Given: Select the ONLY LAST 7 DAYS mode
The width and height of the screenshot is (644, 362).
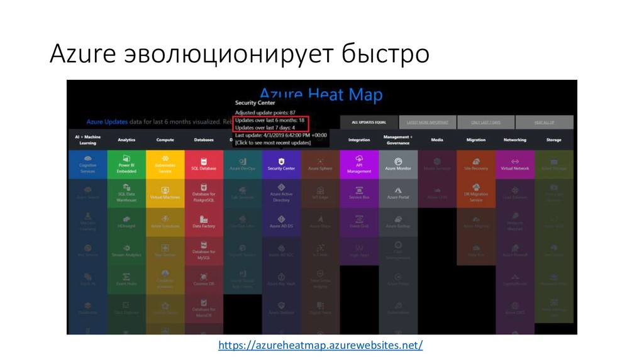Looking at the screenshot, I should [486, 123].
